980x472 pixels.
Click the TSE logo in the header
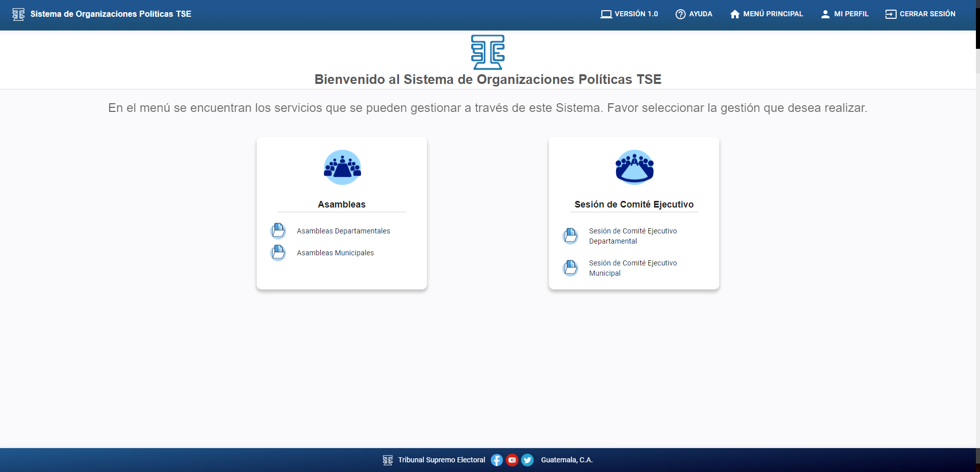[18, 14]
